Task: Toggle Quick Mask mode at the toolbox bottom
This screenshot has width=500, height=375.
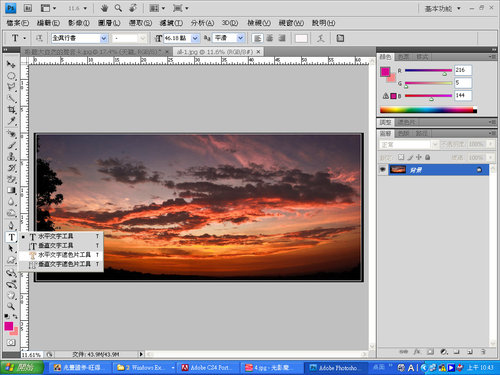Action: pyautogui.click(x=11, y=342)
